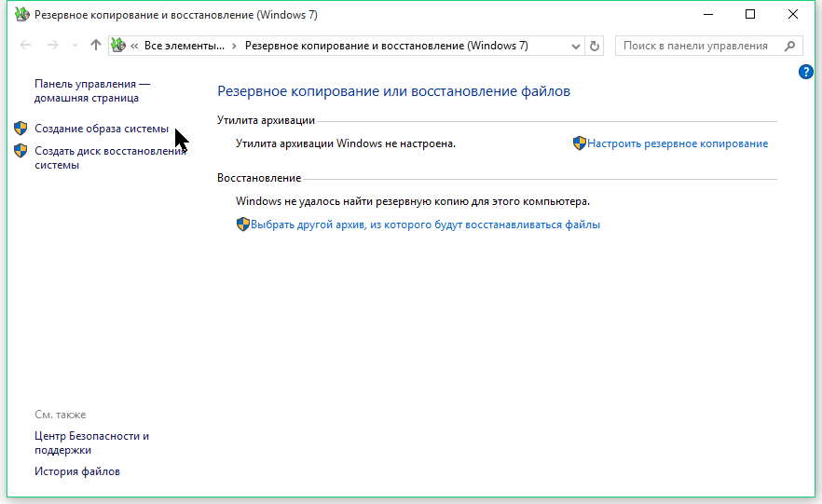This screenshot has height=504, width=822.
Task: Focus the 'Поиск в панели управления' field
Action: (695, 46)
